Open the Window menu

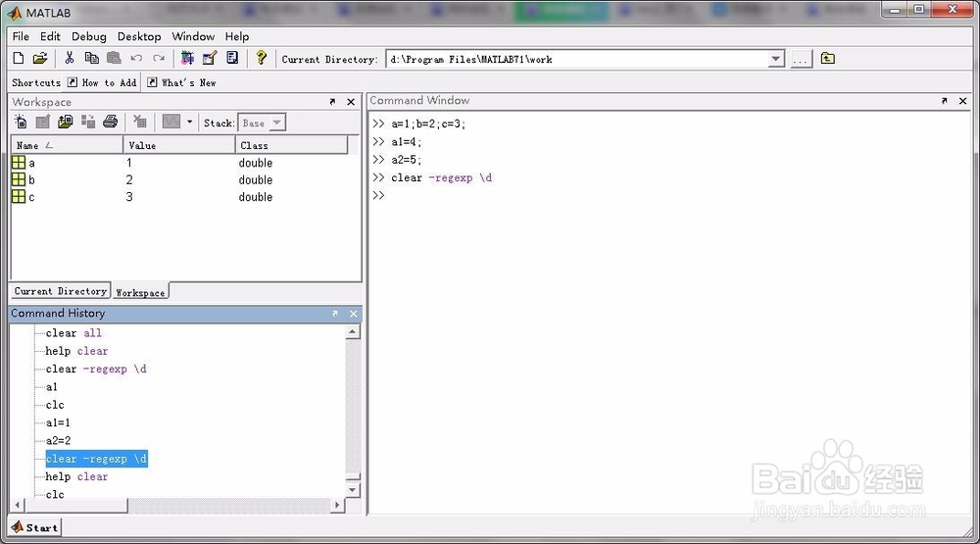point(193,36)
